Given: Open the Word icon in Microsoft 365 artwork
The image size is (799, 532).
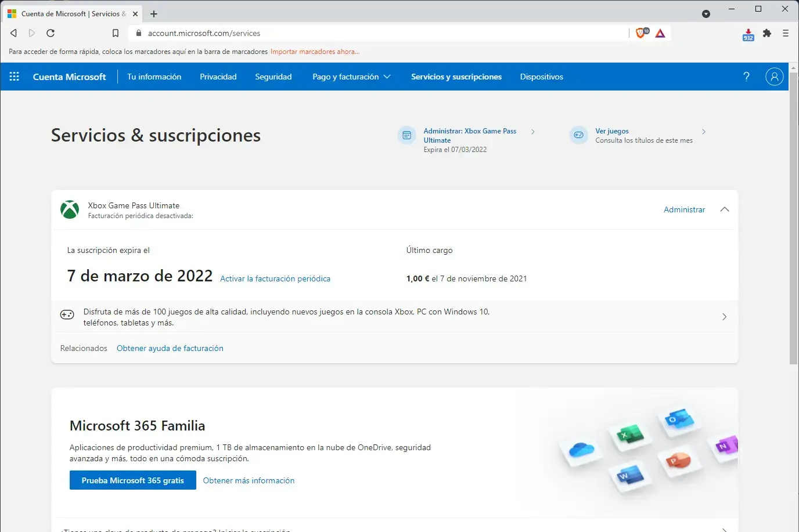Looking at the screenshot, I should 631,476.
